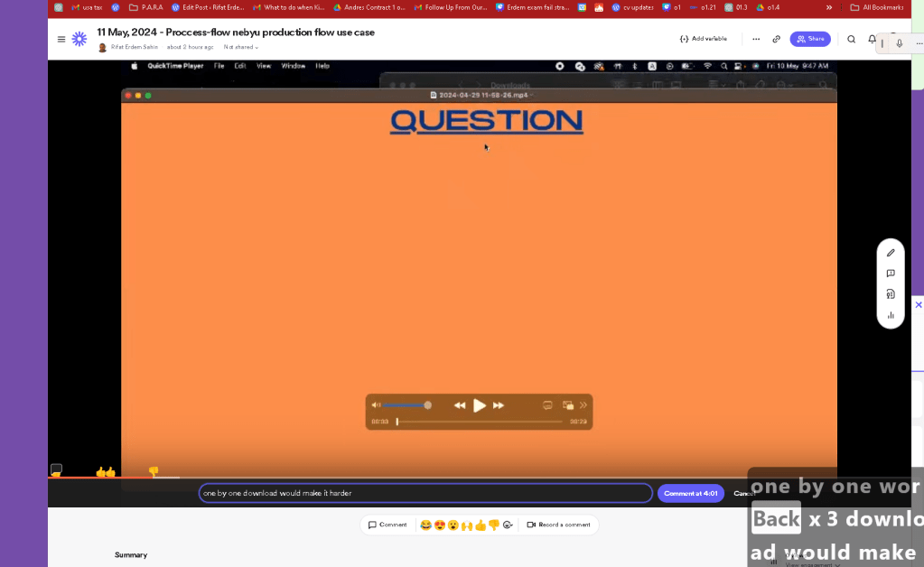Click the Wi-Fi icon in recorded Mac menu bar
The width and height of the screenshot is (924, 567).
708,66
